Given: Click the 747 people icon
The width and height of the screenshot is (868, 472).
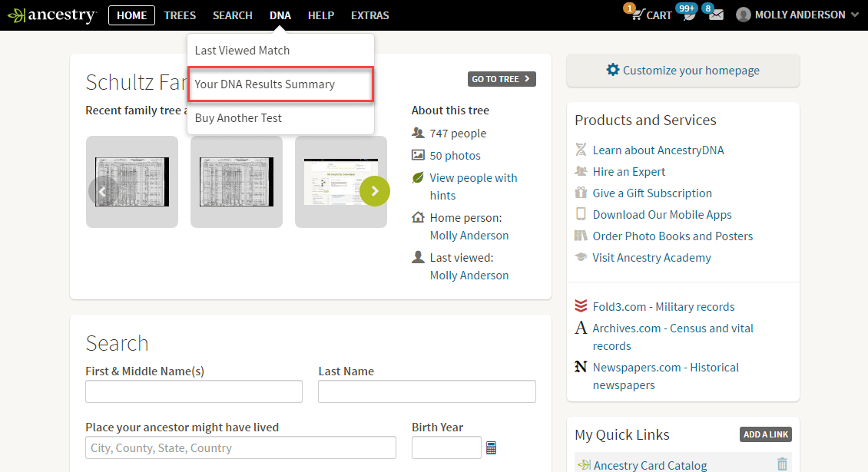Looking at the screenshot, I should tap(418, 133).
